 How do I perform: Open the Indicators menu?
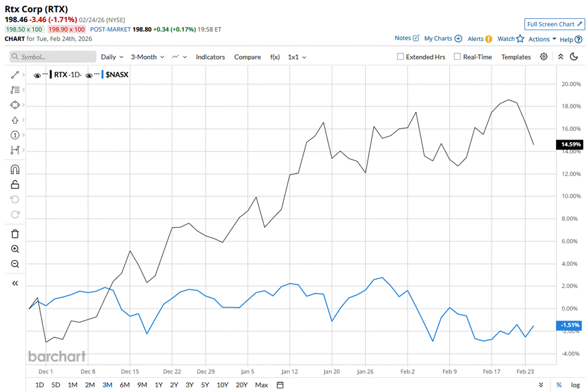[x=210, y=57]
